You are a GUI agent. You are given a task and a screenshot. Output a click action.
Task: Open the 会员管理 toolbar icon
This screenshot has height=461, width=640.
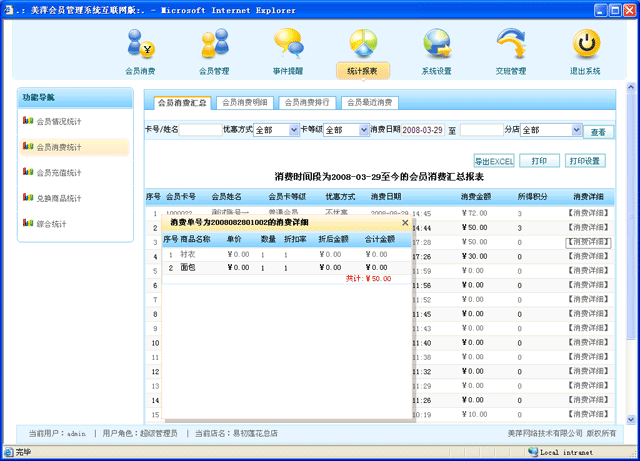point(214,43)
